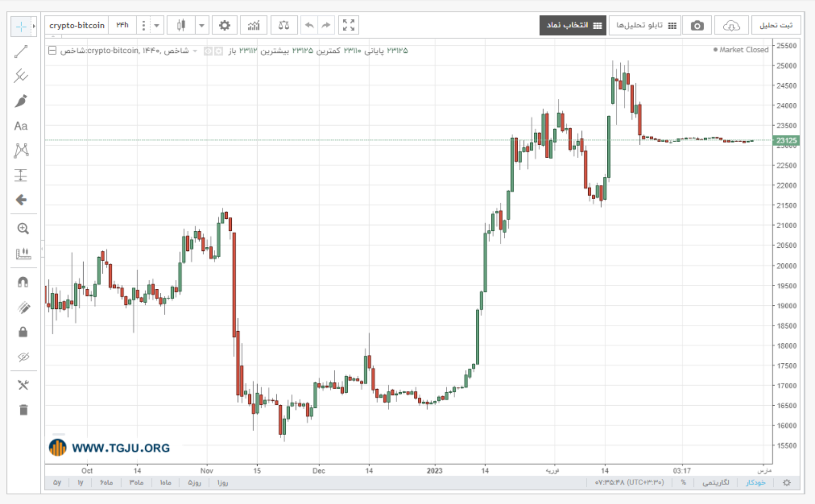Toggle lock all drawing tools
The height and width of the screenshot is (504, 815).
pos(23,332)
